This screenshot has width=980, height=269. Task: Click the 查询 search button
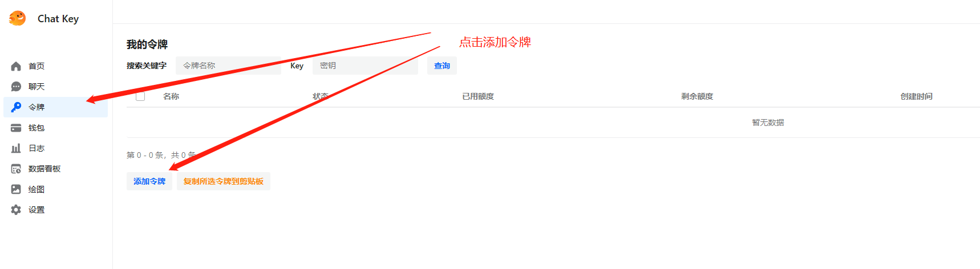point(442,66)
